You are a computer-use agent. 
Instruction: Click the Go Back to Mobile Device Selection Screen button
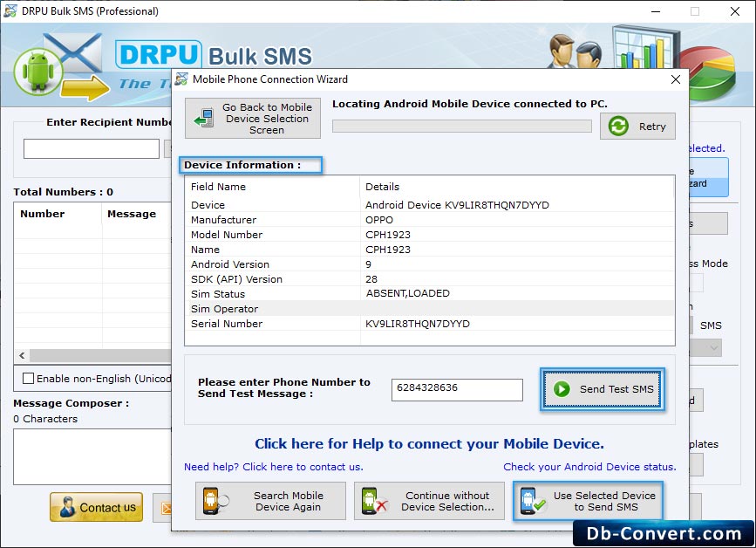pyautogui.click(x=253, y=119)
